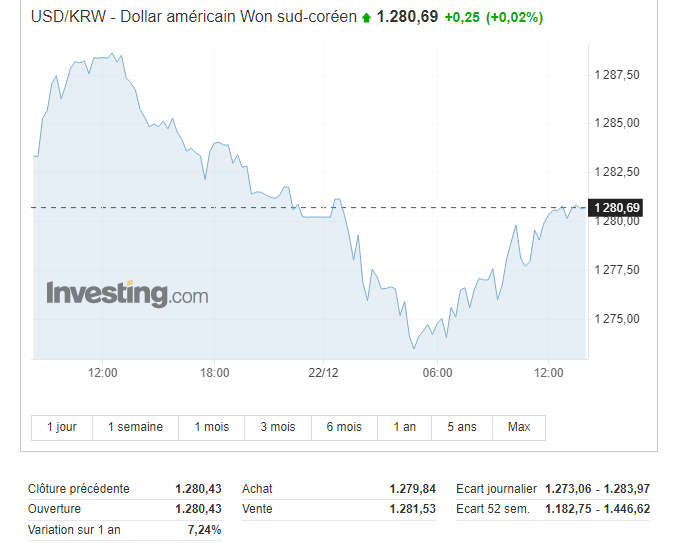Show the 1 an chart range
This screenshot has width=674, height=543.
point(404,427)
